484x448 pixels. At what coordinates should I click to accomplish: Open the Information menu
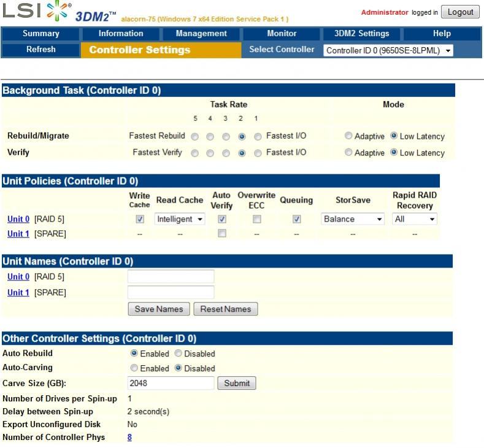click(121, 34)
